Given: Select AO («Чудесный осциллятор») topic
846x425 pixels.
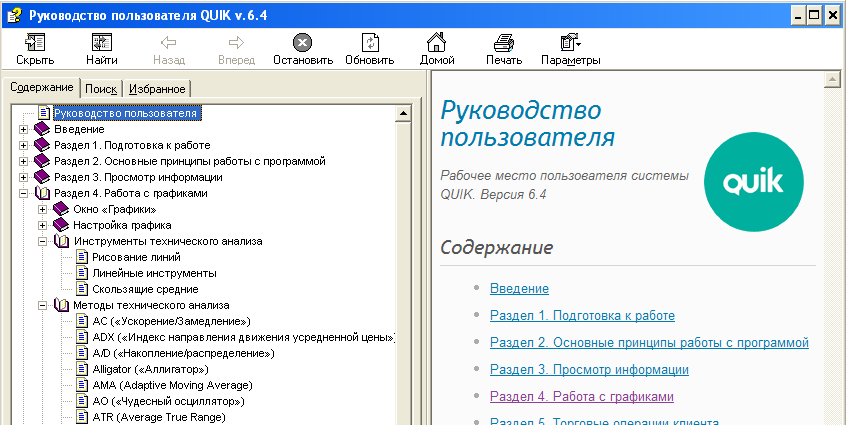Looking at the screenshot, I should (169, 401).
